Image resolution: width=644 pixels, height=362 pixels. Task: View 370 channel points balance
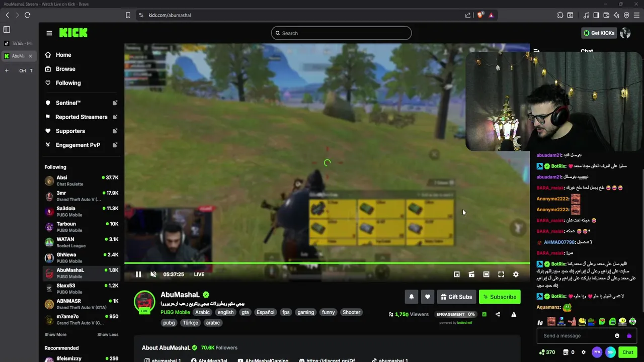tap(547, 352)
